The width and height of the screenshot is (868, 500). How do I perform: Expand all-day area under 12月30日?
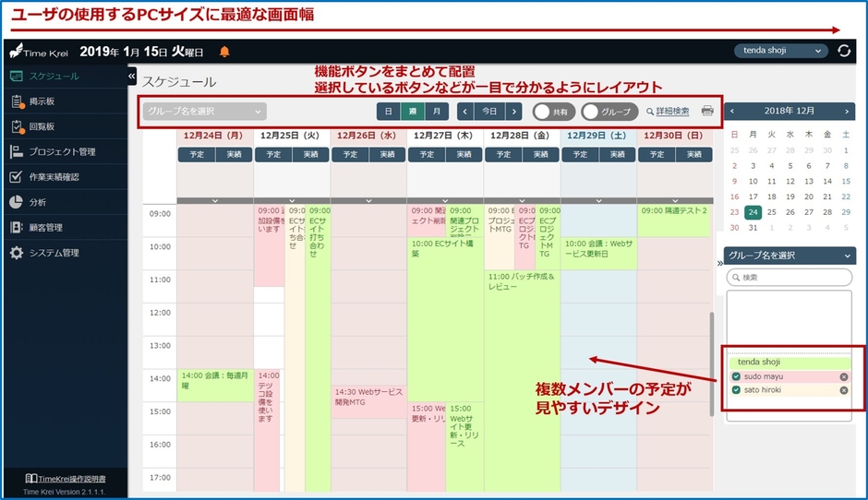click(675, 201)
